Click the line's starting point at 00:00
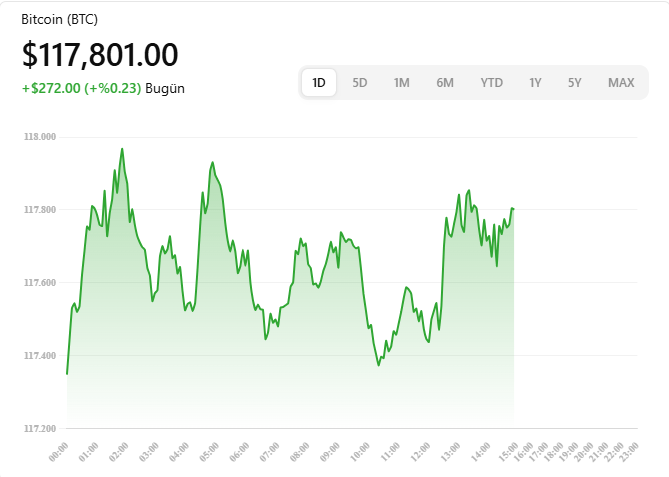Screen dimensions: 669x477 click(67, 373)
